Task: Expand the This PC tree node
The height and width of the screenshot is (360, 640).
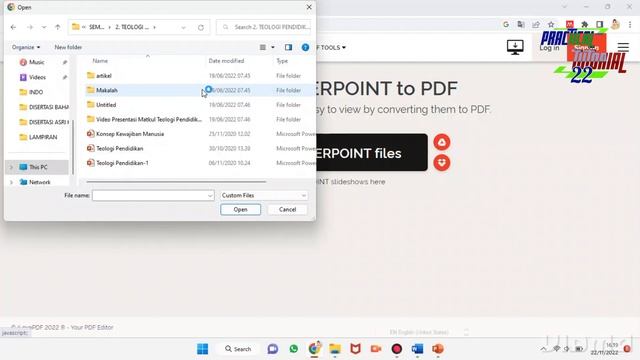Action: (11, 167)
